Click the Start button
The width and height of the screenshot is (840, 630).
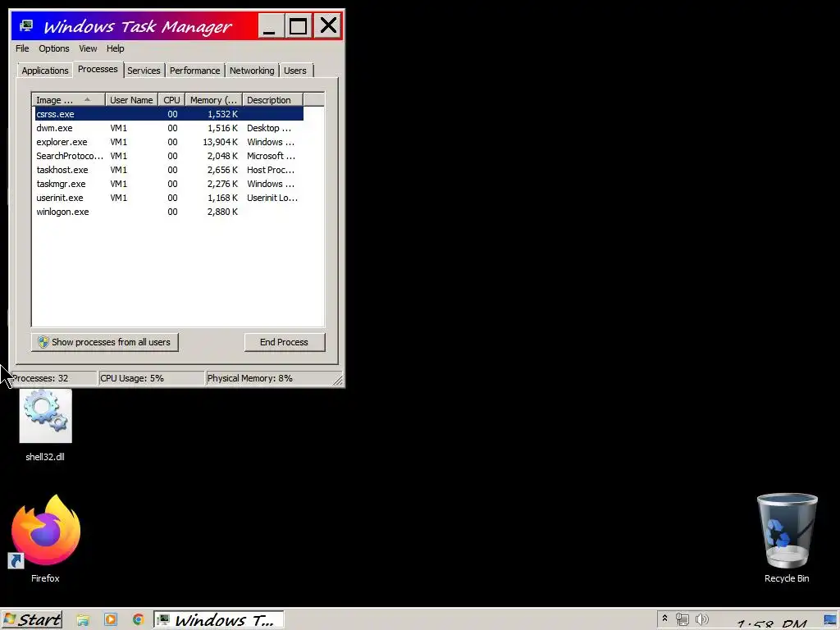click(32, 620)
